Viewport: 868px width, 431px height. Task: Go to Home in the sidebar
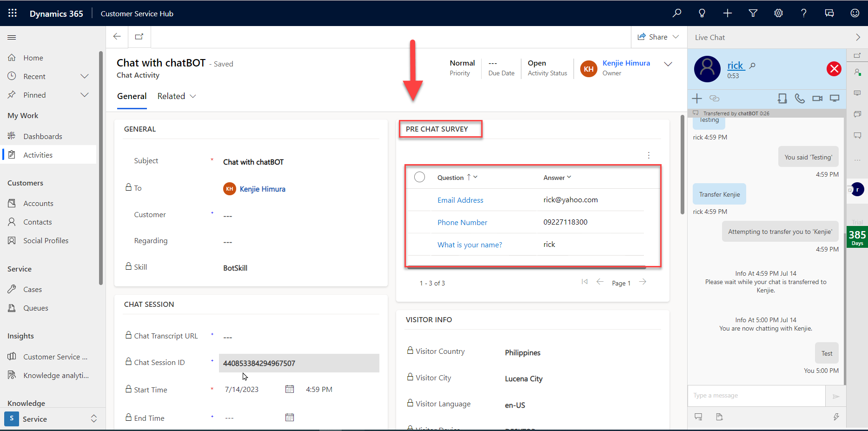pyautogui.click(x=33, y=58)
